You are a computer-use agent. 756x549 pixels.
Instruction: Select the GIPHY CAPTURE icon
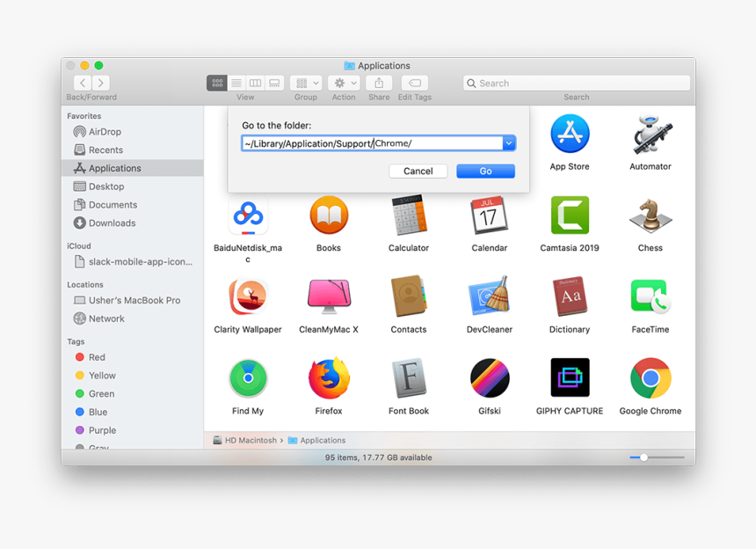click(x=570, y=377)
